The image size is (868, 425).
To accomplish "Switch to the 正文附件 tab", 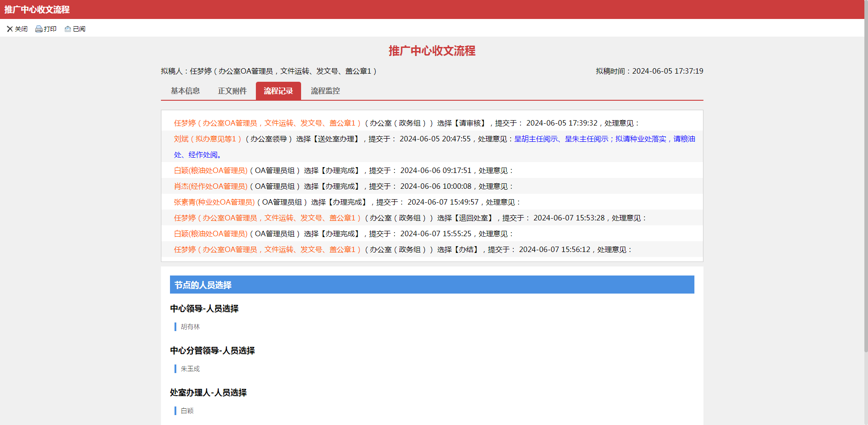I will click(232, 91).
